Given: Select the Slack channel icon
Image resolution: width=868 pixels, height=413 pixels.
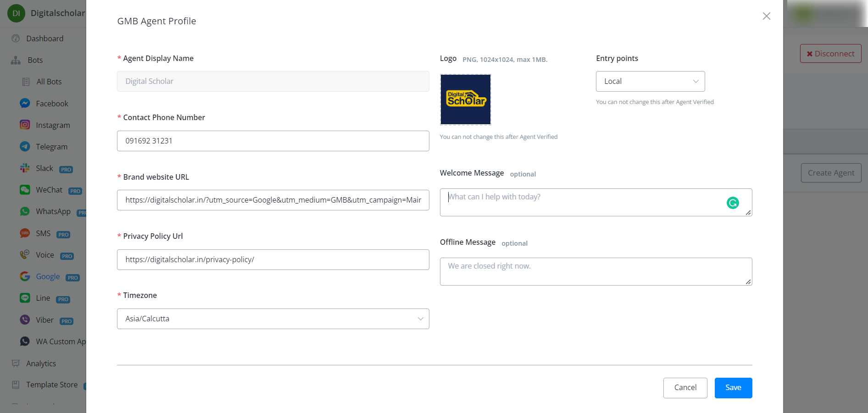Looking at the screenshot, I should (24, 168).
